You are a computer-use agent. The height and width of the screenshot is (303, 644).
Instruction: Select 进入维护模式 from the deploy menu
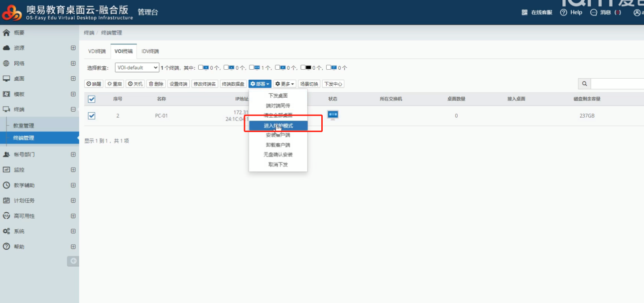coord(278,125)
